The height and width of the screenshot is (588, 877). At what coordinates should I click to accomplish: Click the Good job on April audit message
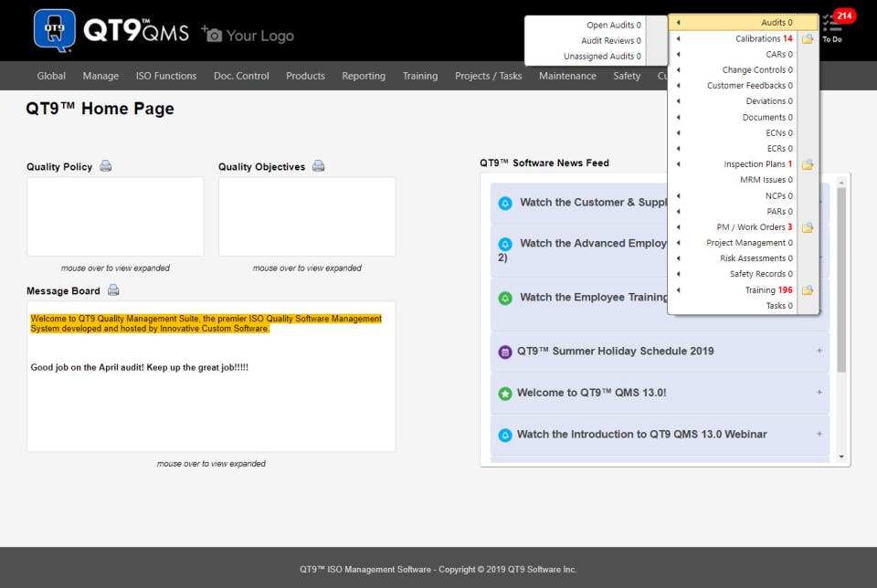pos(139,367)
